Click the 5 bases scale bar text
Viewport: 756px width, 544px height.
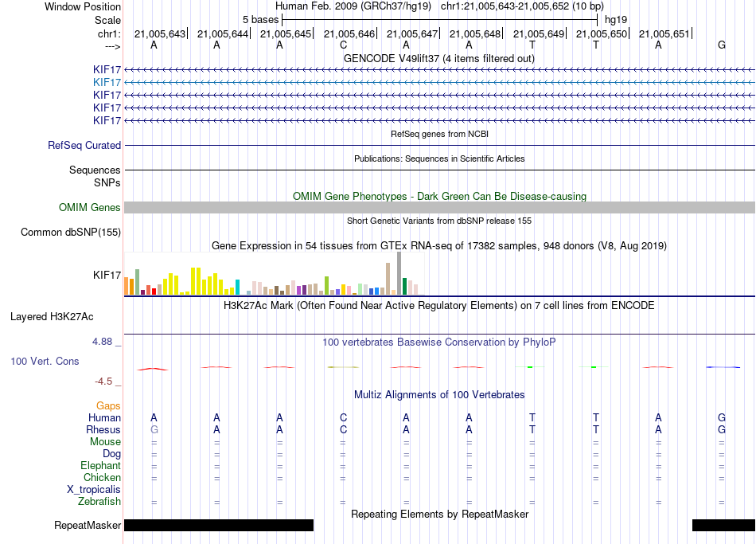pos(260,20)
